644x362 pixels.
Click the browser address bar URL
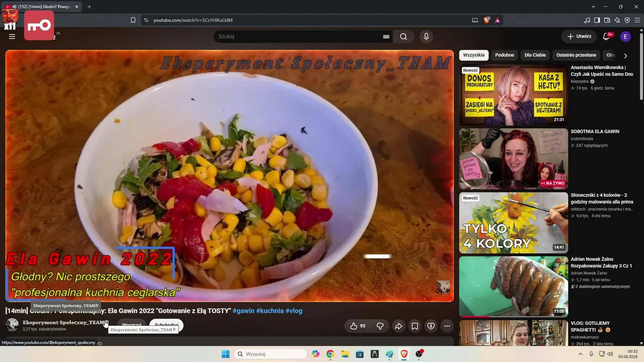[x=193, y=20]
